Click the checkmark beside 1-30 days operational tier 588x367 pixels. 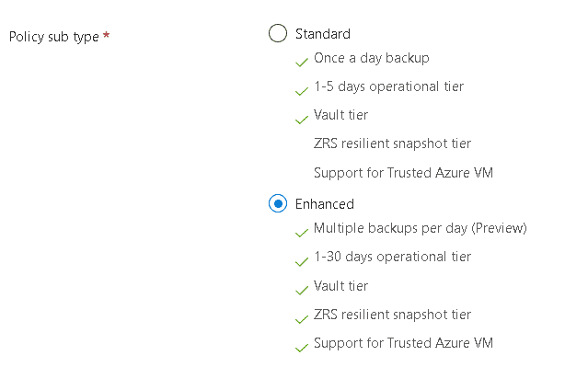point(302,261)
